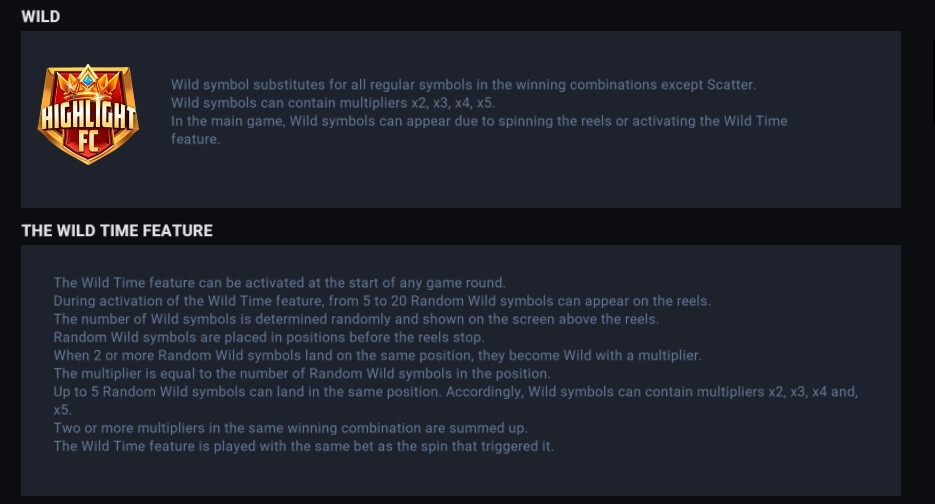Select THE WILD TIME FEATURE heading
This screenshot has width=935, height=504.
pos(117,230)
